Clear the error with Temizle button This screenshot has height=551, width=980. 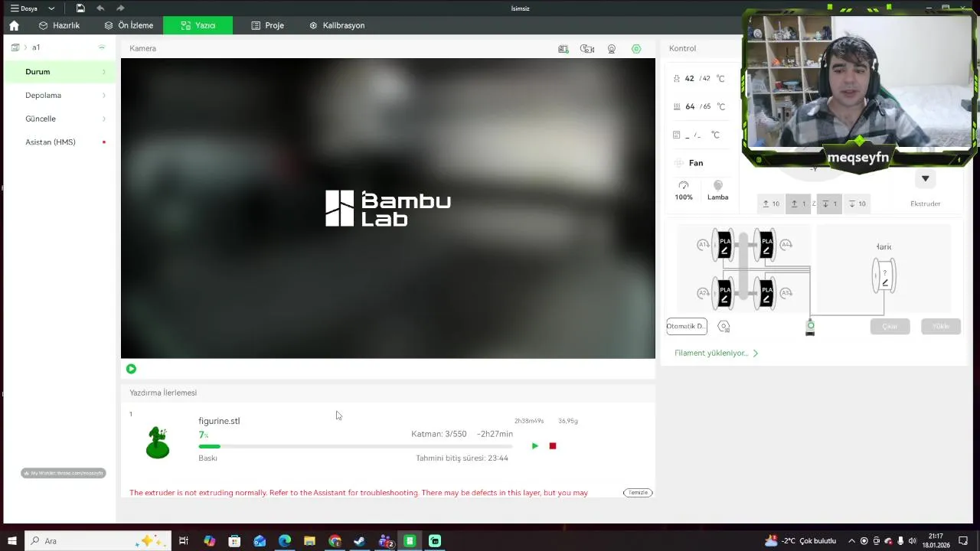638,493
